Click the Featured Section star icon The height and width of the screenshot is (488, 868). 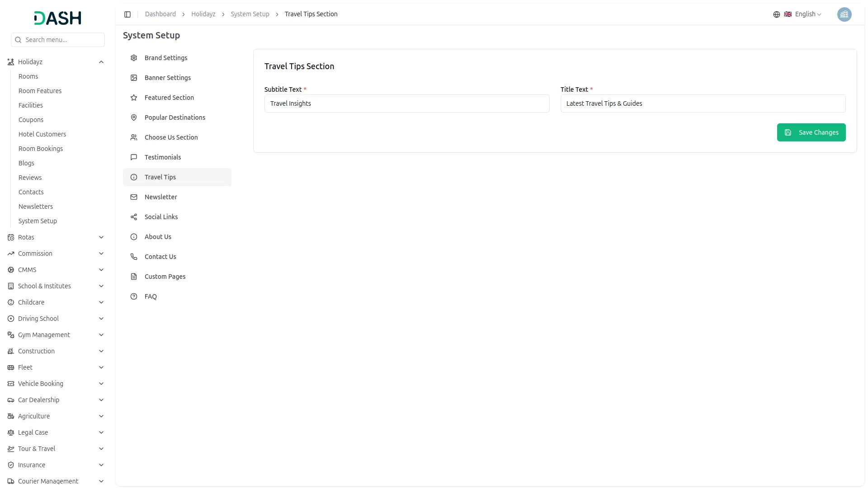tap(134, 98)
